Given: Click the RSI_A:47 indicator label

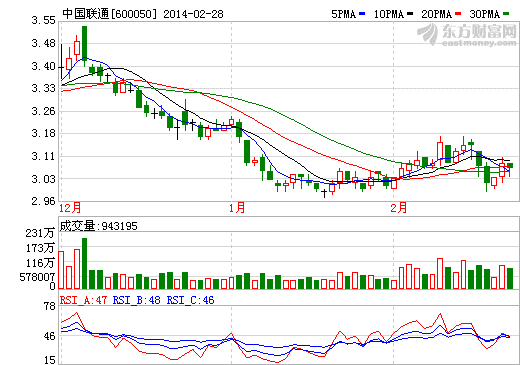Looking at the screenshot, I should pos(83,300).
